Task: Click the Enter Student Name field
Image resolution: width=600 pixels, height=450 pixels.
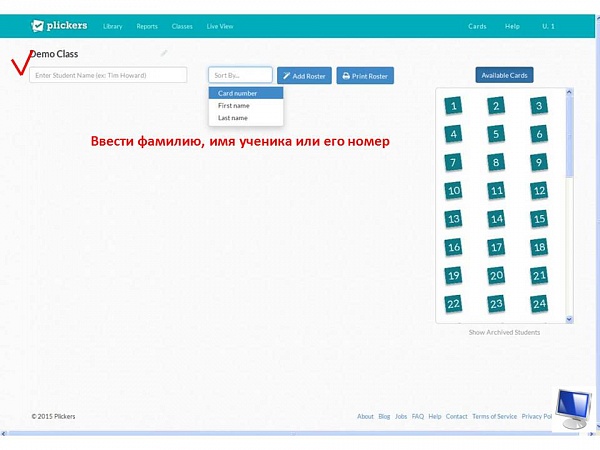Action: point(108,75)
